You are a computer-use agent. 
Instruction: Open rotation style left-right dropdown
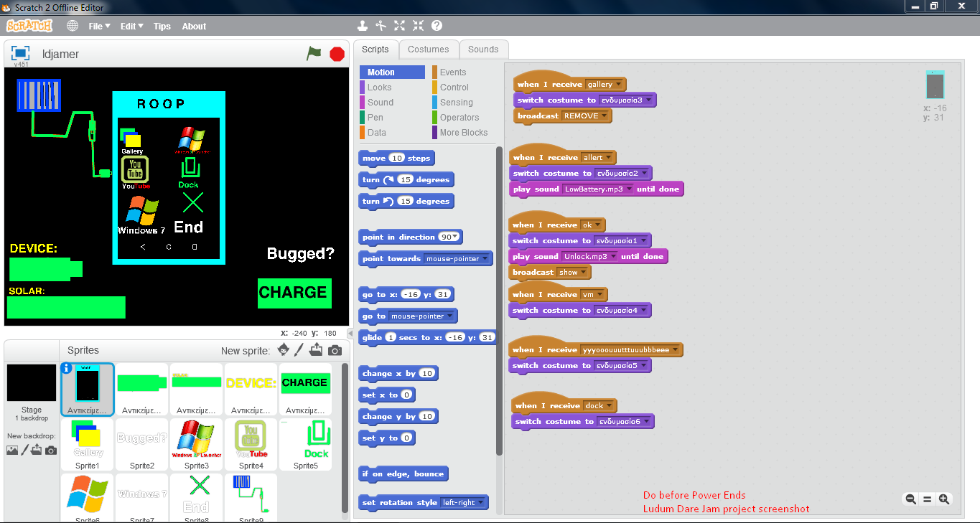[462, 502]
